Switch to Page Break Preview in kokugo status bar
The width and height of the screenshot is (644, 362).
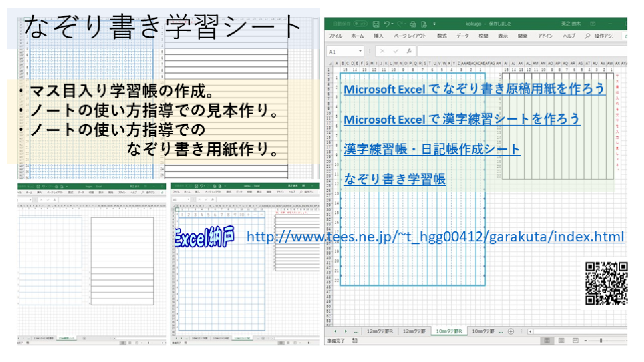tap(576, 341)
